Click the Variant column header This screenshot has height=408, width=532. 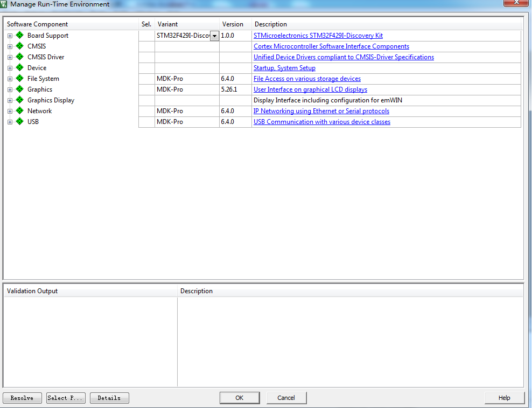coord(187,24)
